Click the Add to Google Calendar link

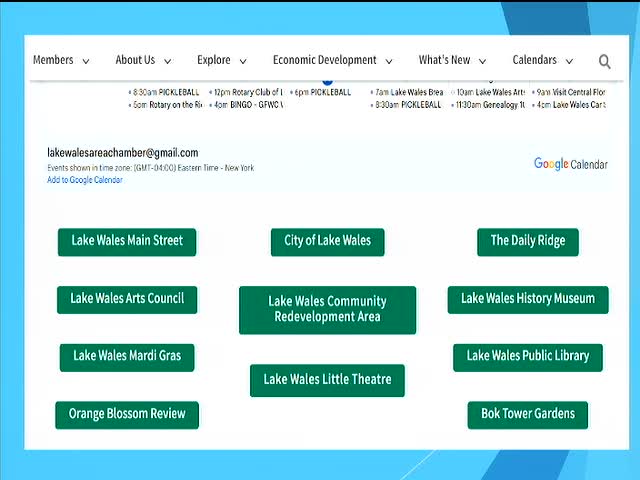(x=84, y=180)
